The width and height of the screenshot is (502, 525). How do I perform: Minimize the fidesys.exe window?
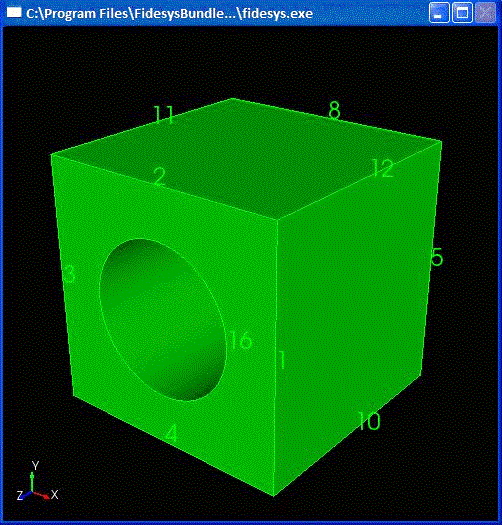(439, 13)
